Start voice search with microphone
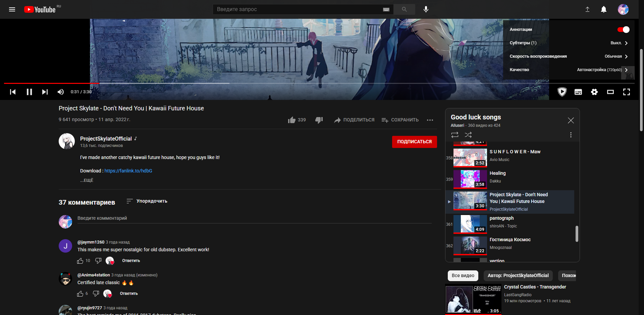The image size is (644, 315). point(426,9)
